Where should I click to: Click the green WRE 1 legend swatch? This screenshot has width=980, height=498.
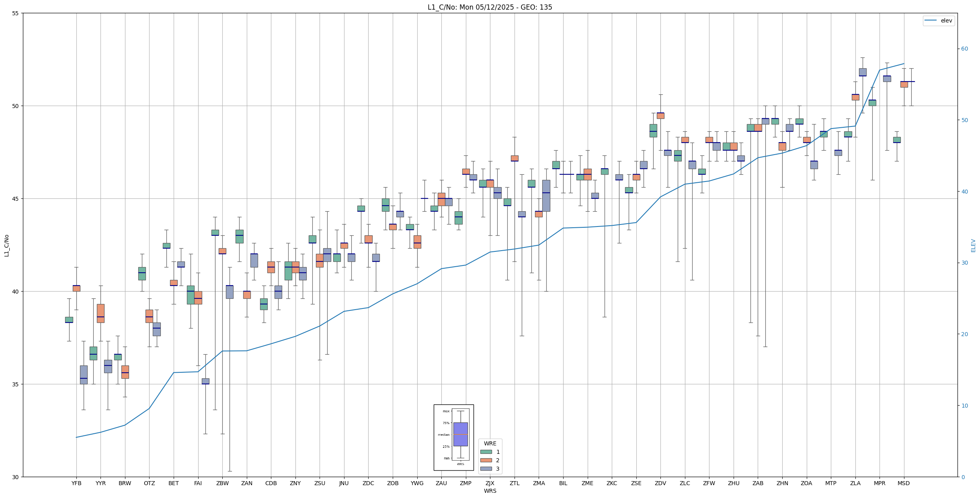[486, 452]
